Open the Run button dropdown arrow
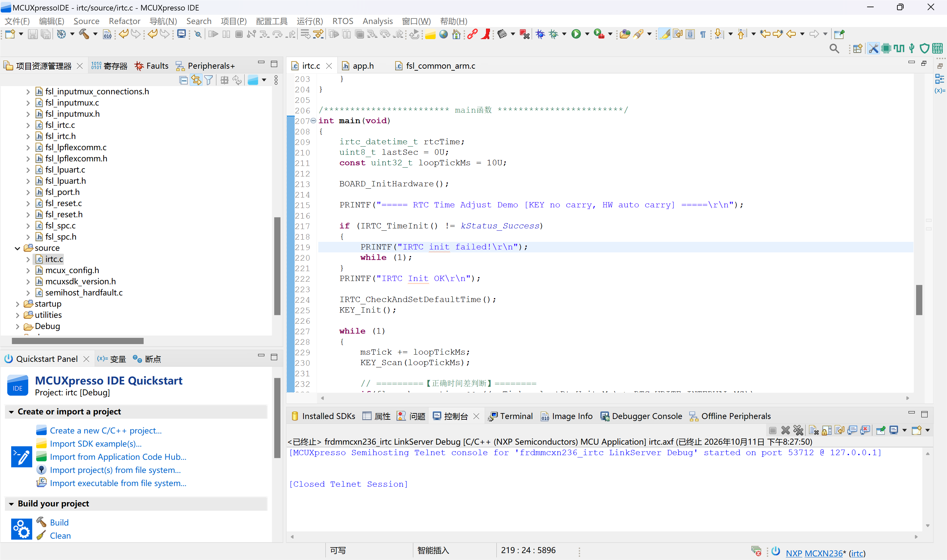Image resolution: width=947 pixels, height=560 pixels. [x=587, y=34]
